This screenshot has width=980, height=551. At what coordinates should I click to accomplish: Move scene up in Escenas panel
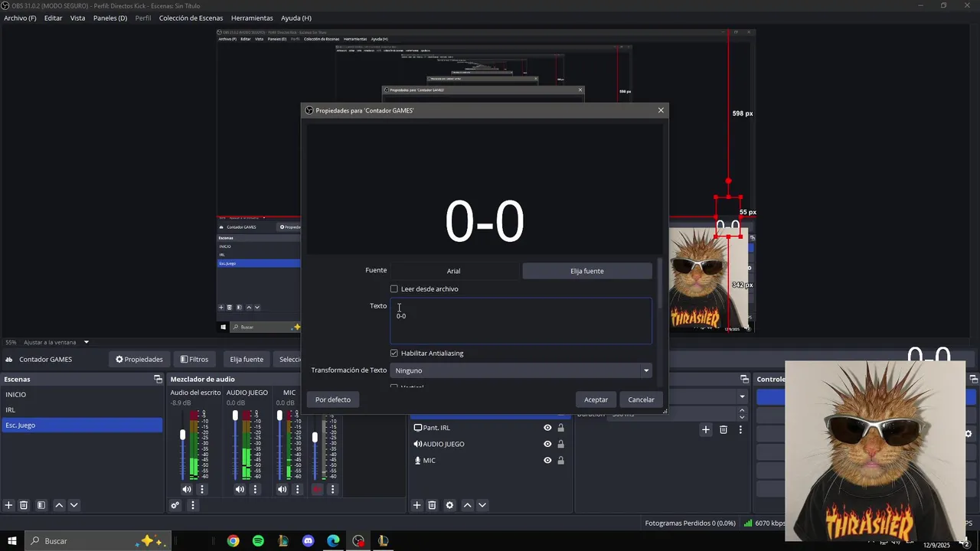[x=59, y=505]
